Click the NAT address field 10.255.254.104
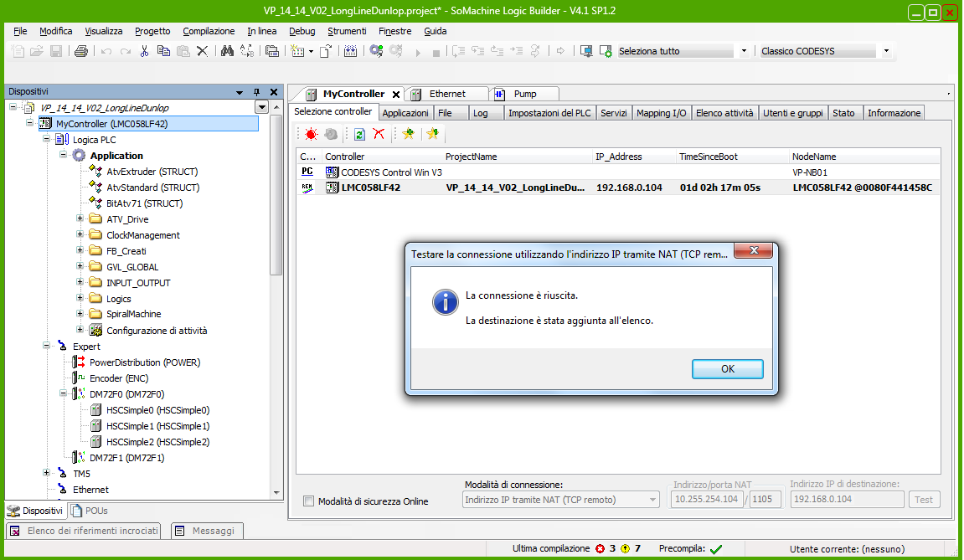Screen dimensions: 964x560 click(706, 499)
